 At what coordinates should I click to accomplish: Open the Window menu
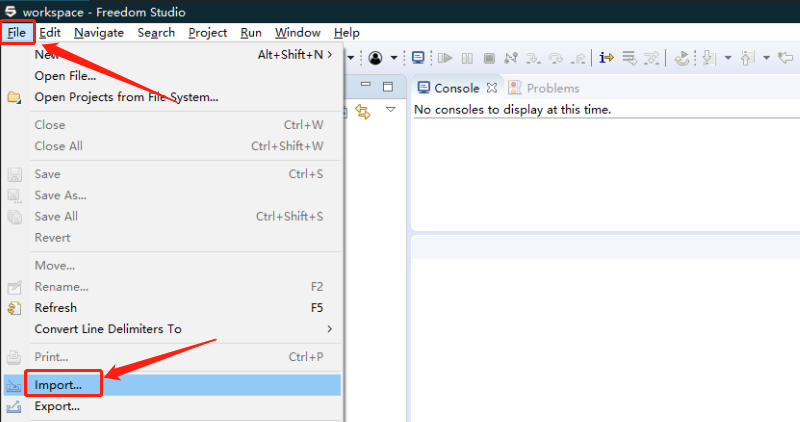click(297, 32)
